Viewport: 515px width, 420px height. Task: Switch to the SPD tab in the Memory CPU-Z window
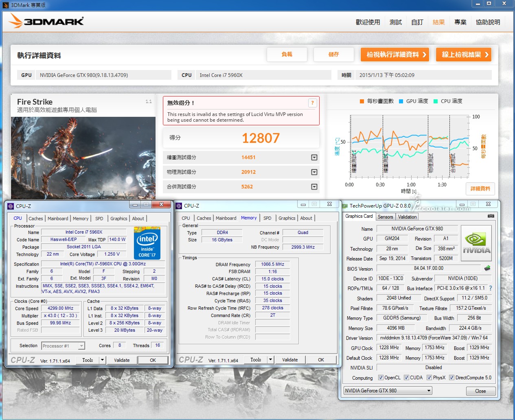267,218
